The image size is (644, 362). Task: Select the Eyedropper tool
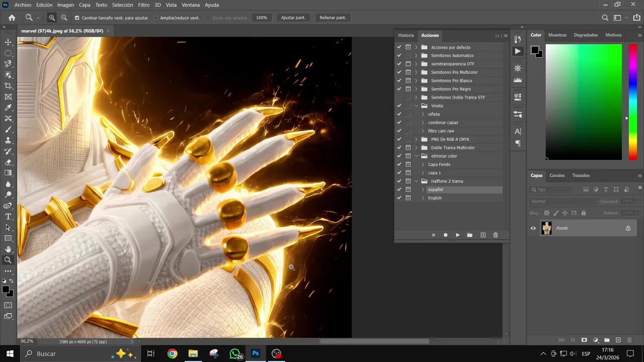tap(8, 108)
